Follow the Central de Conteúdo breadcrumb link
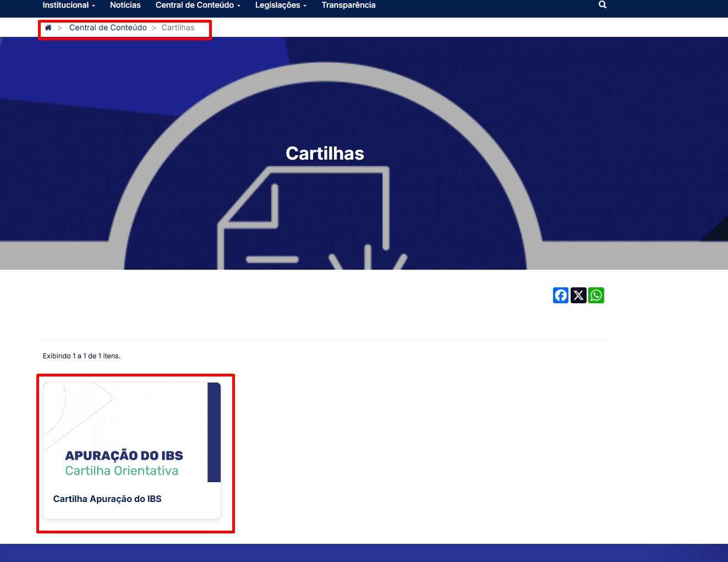728x562 pixels. pos(108,27)
